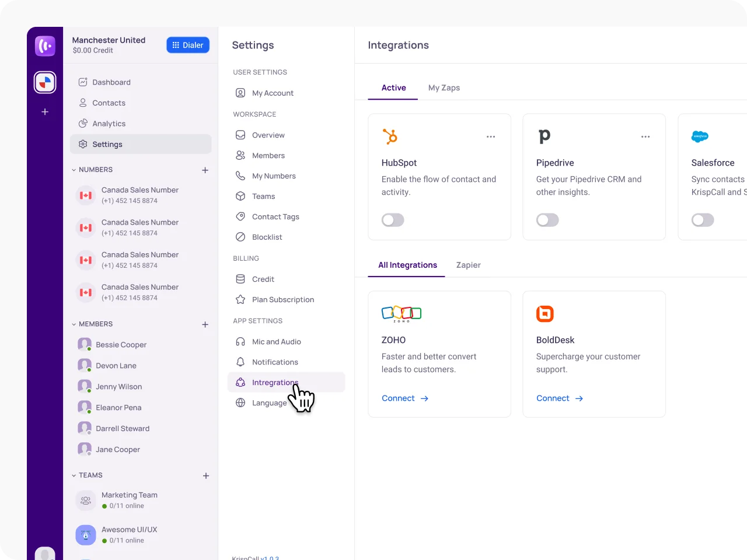Open My Account settings
The image size is (747, 560).
point(286,93)
